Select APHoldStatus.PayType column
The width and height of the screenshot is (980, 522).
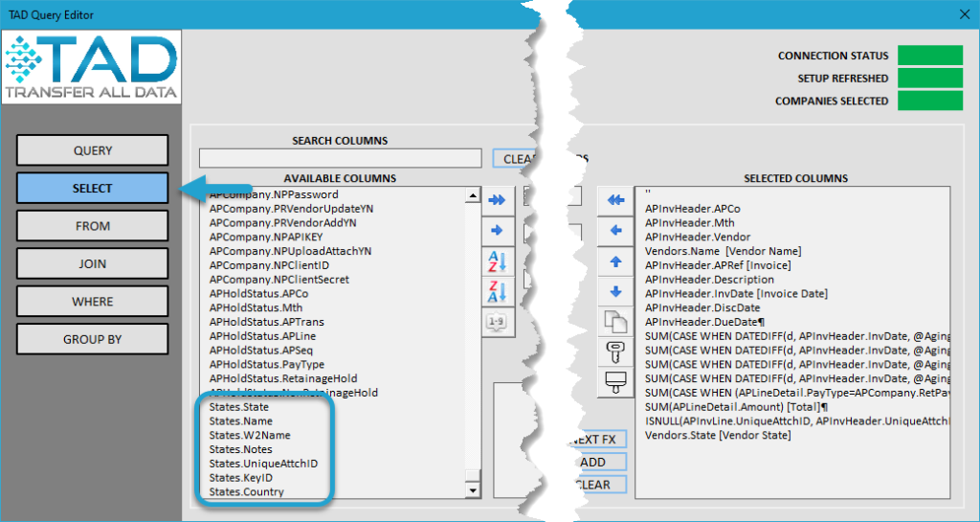click(x=266, y=365)
